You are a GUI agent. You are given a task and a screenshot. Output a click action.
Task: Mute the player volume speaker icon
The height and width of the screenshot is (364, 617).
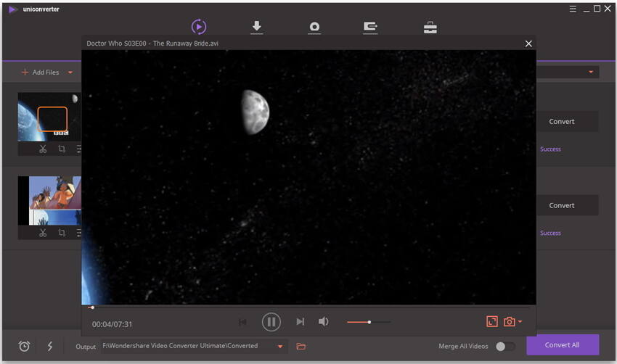click(x=324, y=322)
